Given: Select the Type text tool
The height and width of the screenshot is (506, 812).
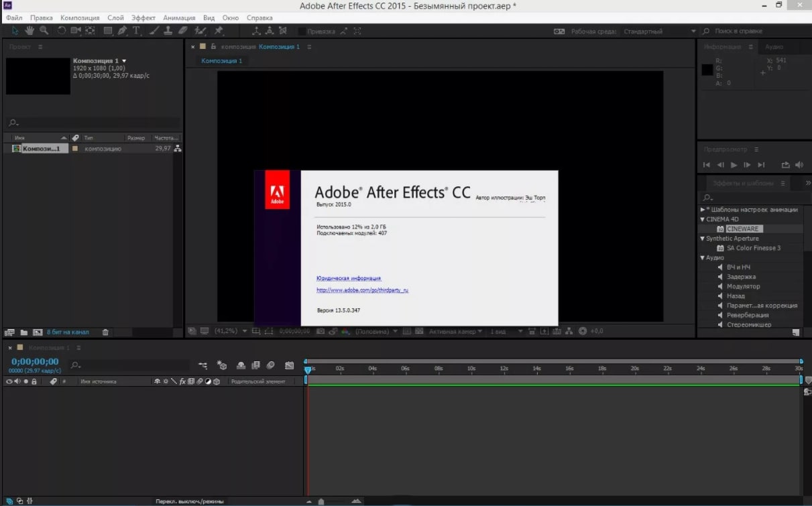Looking at the screenshot, I should [137, 31].
